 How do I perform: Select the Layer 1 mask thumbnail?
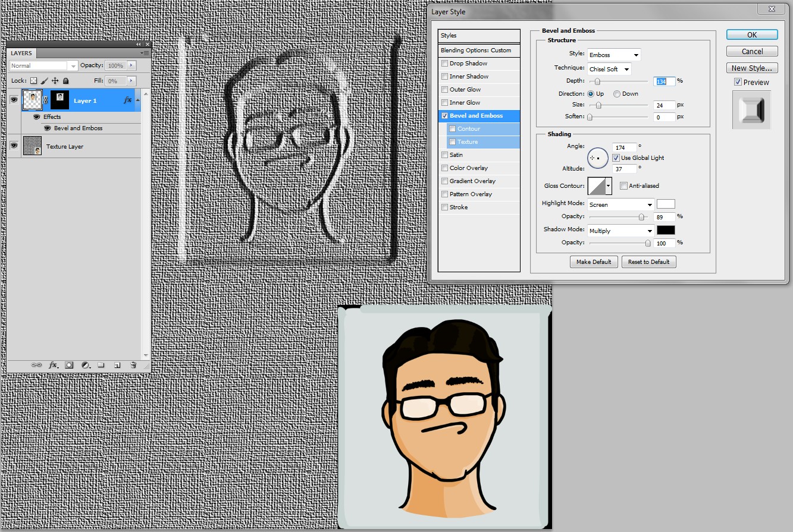[x=59, y=100]
